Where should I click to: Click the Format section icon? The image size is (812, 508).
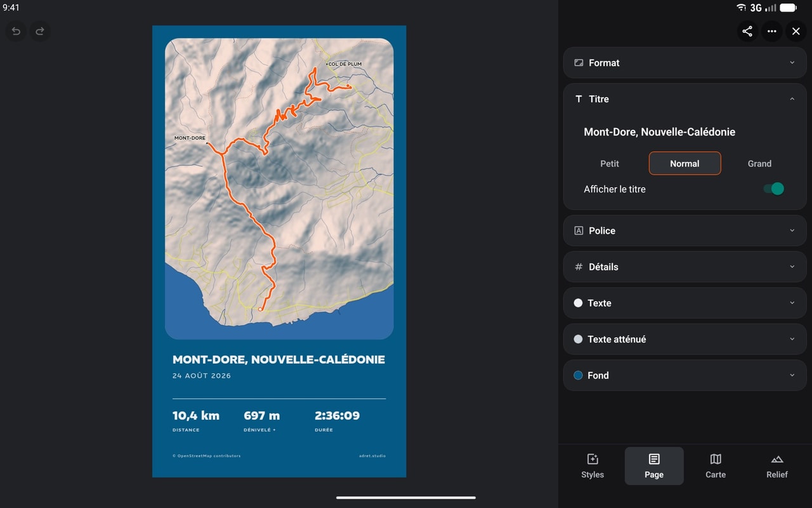click(x=579, y=63)
